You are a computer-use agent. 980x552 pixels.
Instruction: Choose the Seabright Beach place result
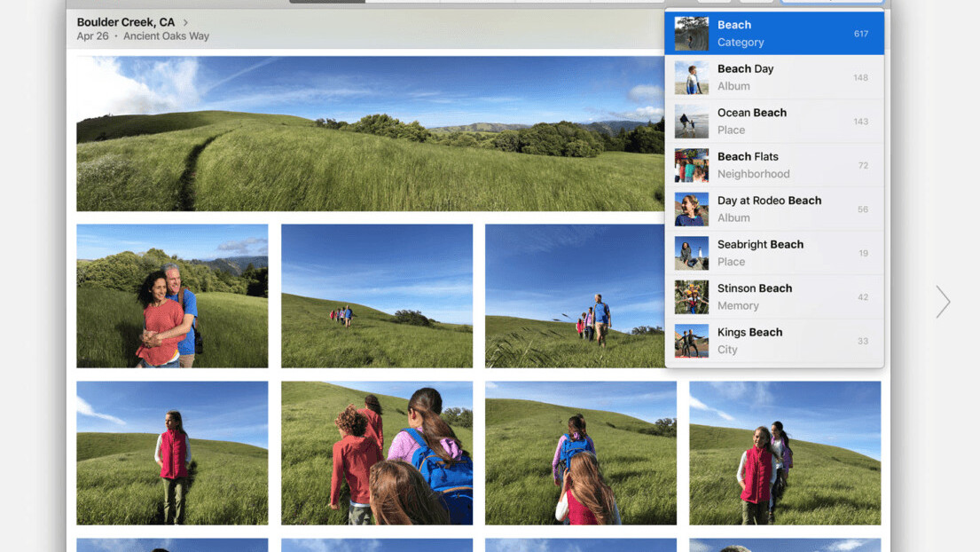(x=773, y=253)
